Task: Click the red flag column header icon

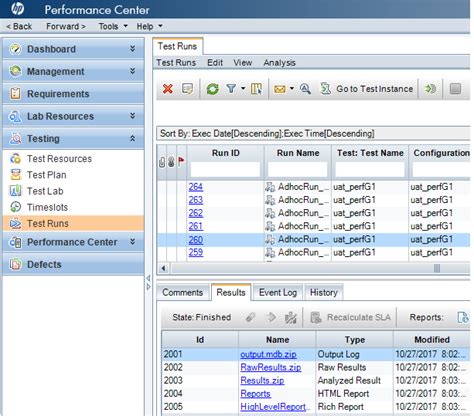Action: [x=181, y=162]
